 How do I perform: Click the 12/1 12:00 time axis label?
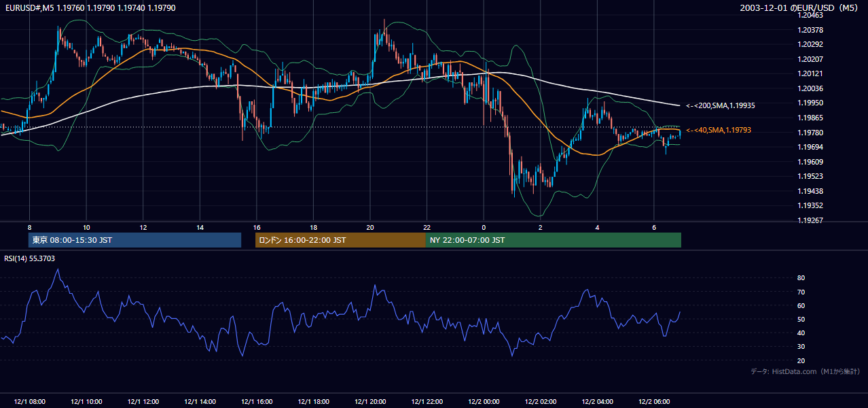[143, 402]
